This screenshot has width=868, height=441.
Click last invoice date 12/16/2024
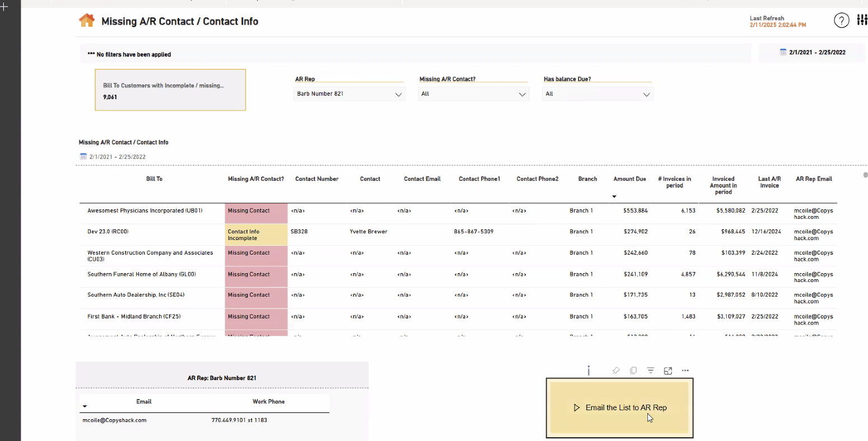pyautogui.click(x=766, y=232)
